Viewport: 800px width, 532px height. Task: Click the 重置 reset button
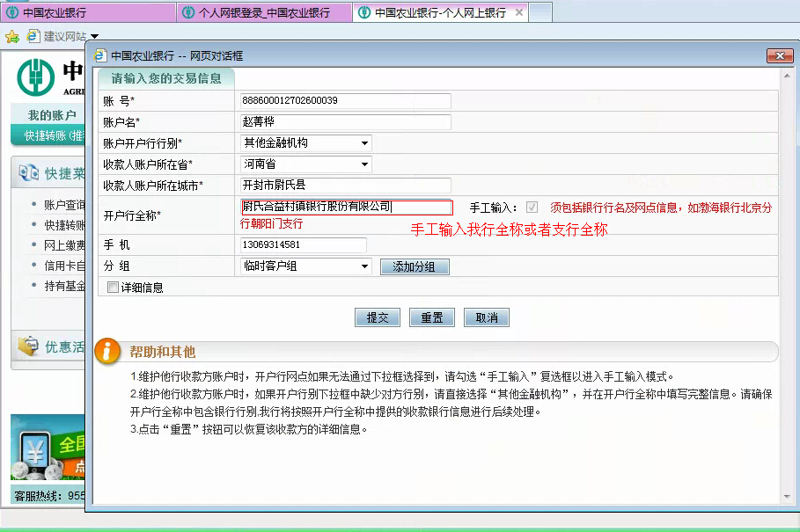[431, 317]
